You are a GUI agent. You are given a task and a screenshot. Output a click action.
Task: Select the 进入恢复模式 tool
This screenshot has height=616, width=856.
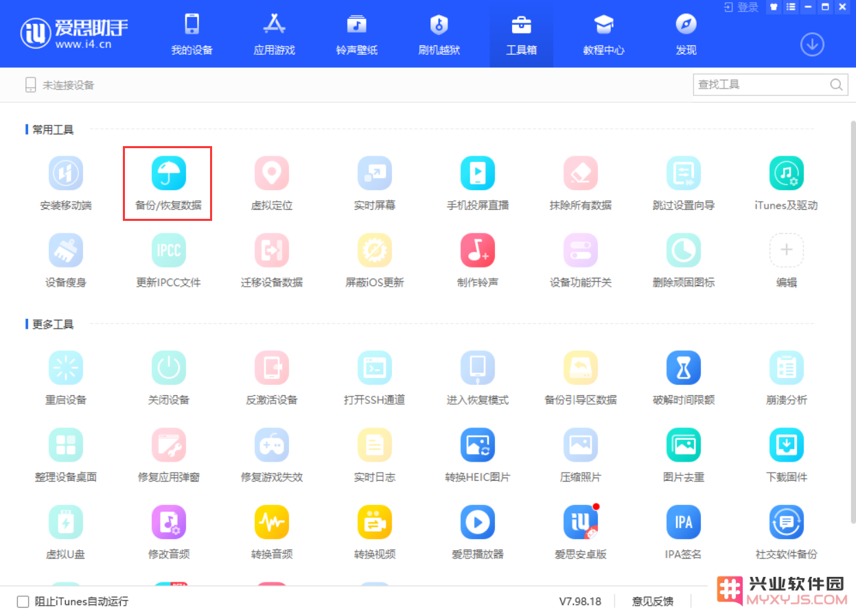click(x=478, y=378)
